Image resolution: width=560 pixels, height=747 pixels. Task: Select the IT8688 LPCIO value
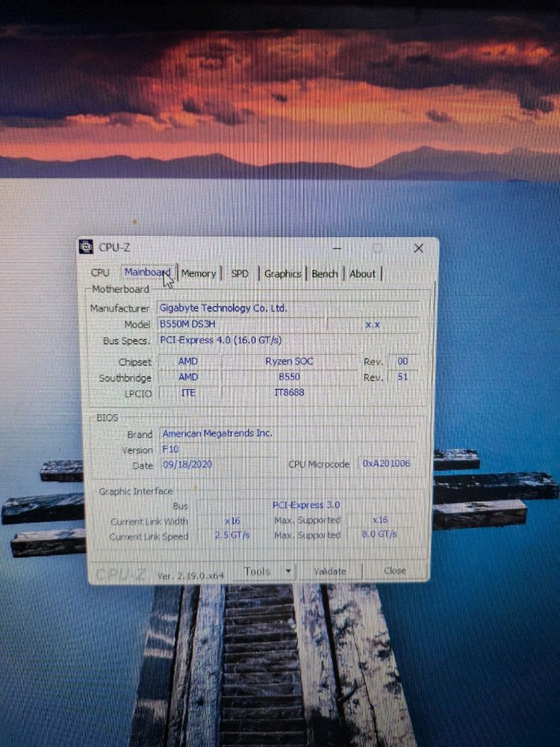tap(289, 393)
